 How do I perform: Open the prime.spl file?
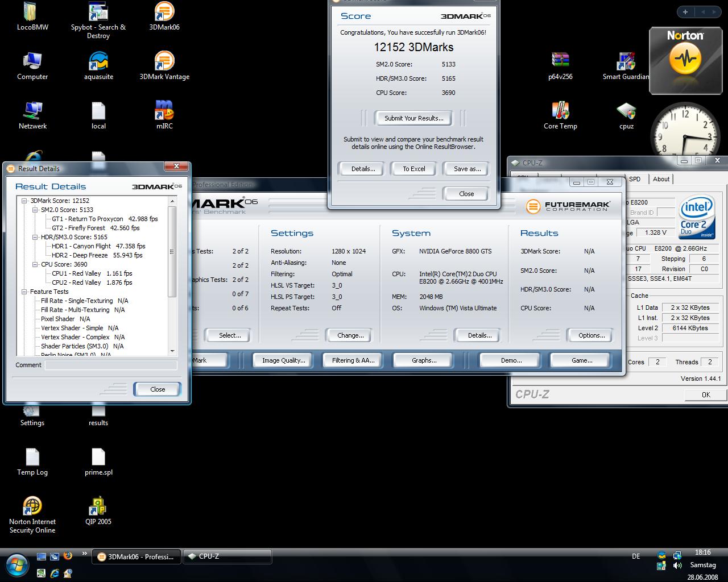pos(98,462)
